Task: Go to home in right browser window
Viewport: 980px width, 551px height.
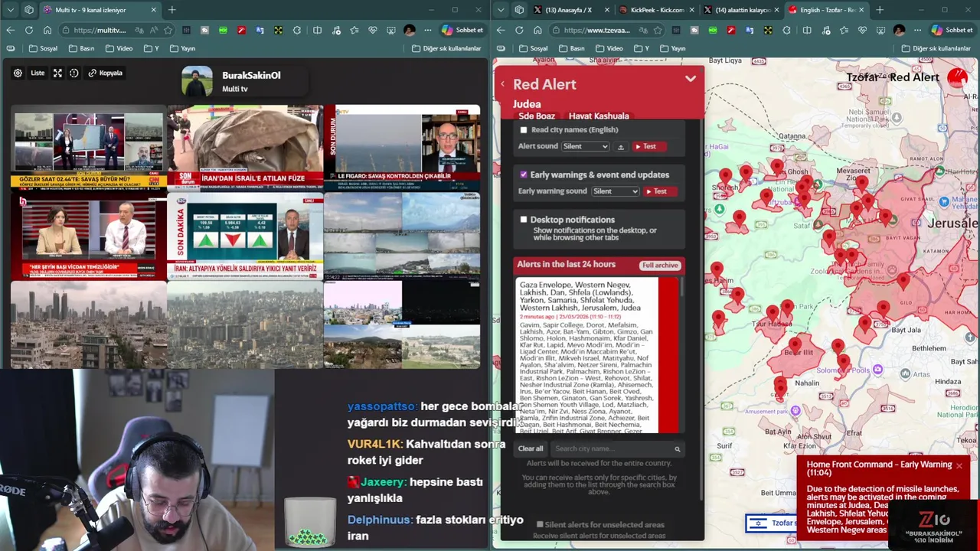Action: click(537, 30)
